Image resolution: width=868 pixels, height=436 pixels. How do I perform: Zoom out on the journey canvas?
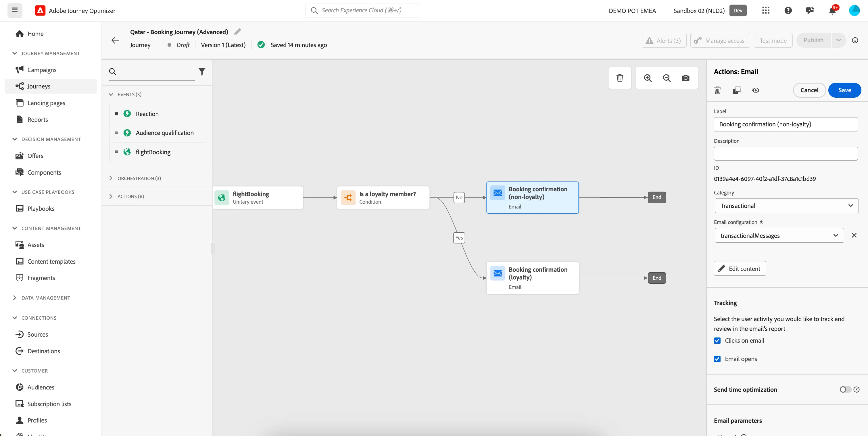(667, 78)
